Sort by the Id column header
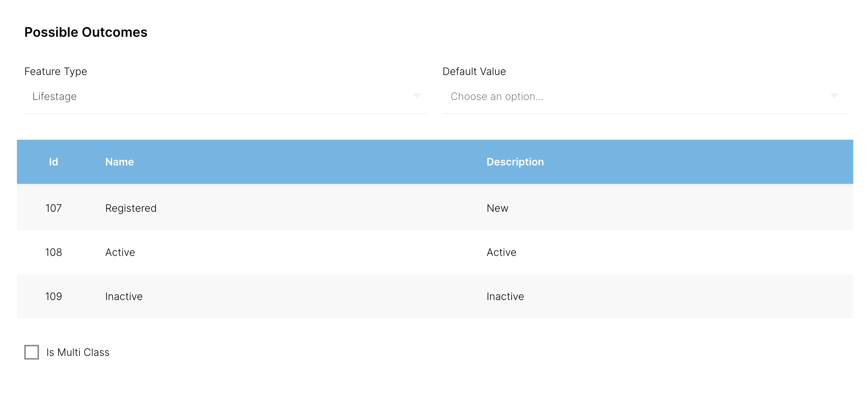Image resolution: width=868 pixels, height=400 pixels. point(54,162)
